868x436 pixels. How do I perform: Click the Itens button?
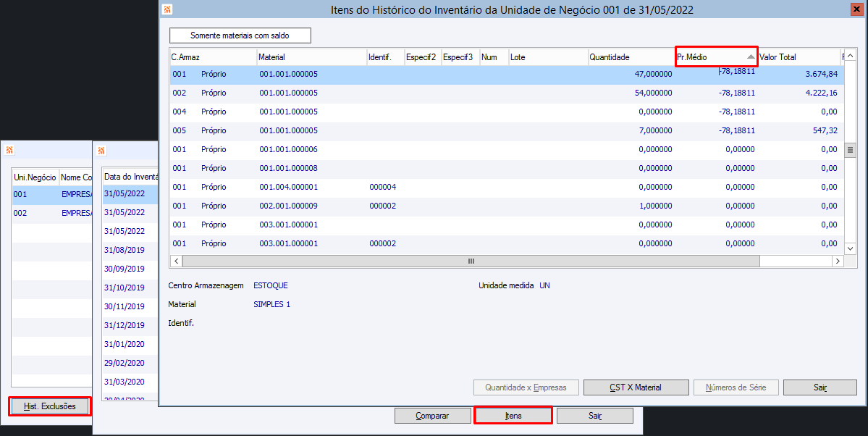[x=513, y=416]
